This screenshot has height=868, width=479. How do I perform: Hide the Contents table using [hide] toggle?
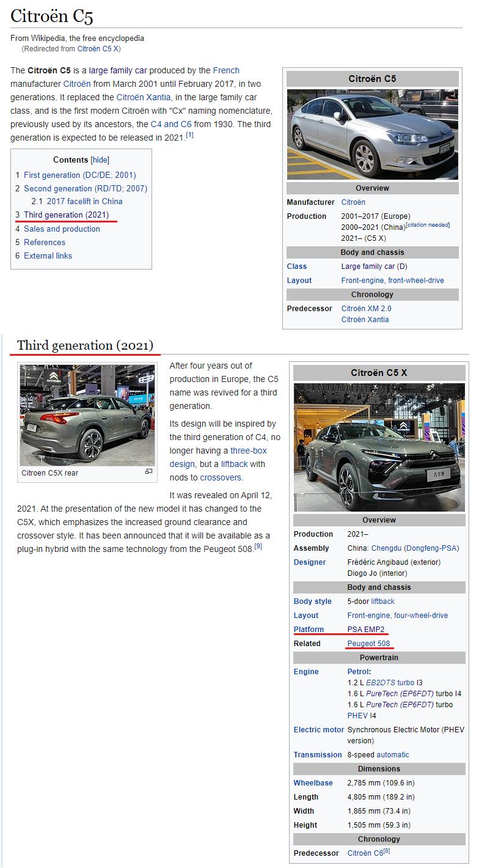[100, 160]
